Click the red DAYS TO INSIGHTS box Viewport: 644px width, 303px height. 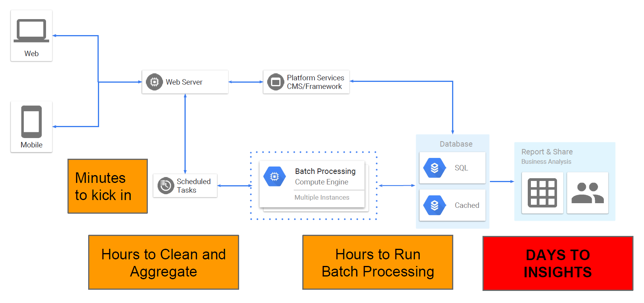(x=558, y=263)
